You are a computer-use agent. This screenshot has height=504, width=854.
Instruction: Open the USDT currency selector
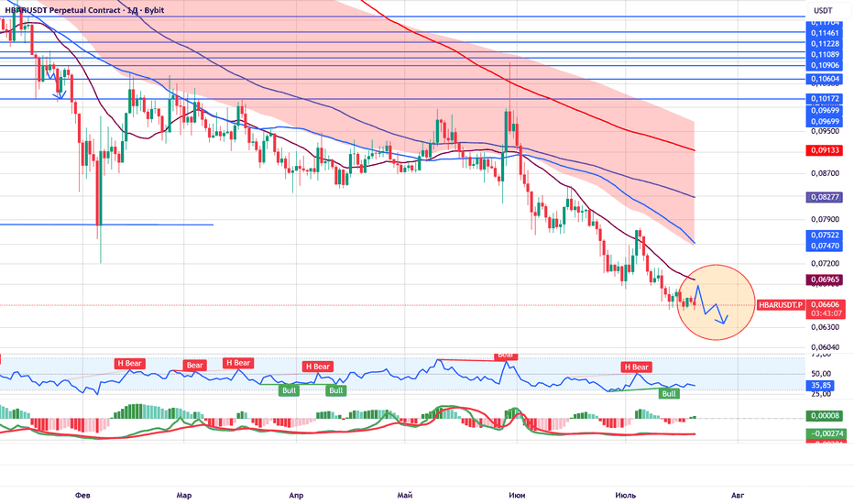click(823, 10)
